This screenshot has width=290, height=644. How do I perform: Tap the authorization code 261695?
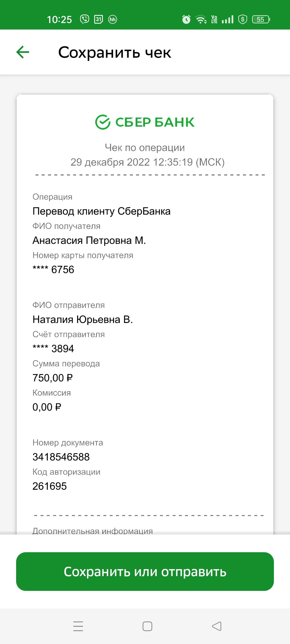(50, 486)
